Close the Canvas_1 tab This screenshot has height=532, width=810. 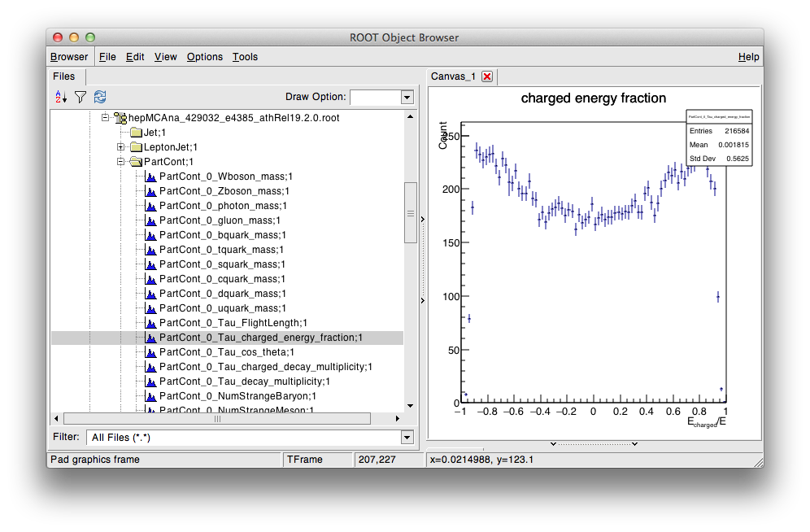[487, 76]
